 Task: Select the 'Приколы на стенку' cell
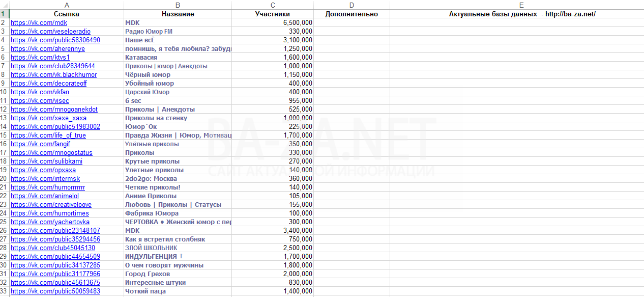178,118
